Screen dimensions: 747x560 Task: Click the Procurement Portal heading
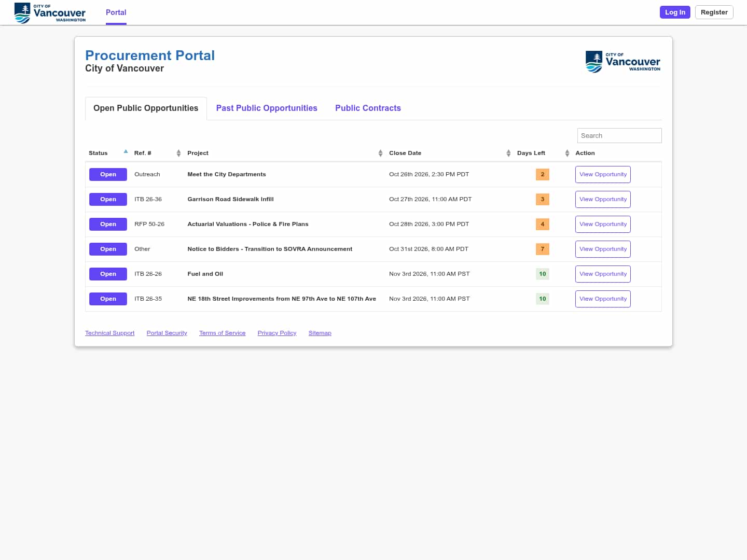[150, 55]
